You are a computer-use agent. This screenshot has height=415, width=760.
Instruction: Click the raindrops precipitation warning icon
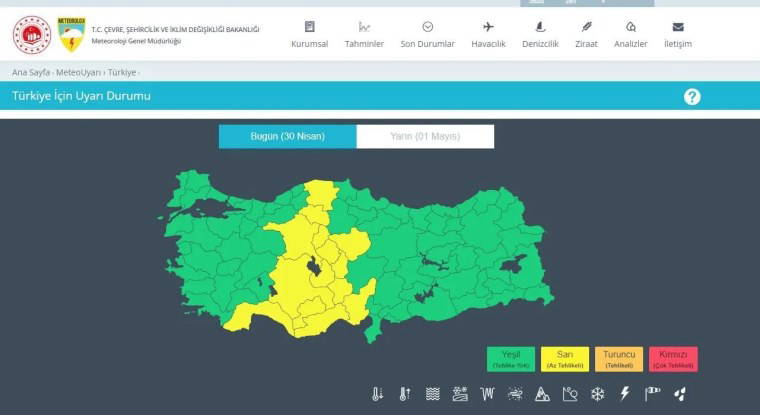coord(680,394)
